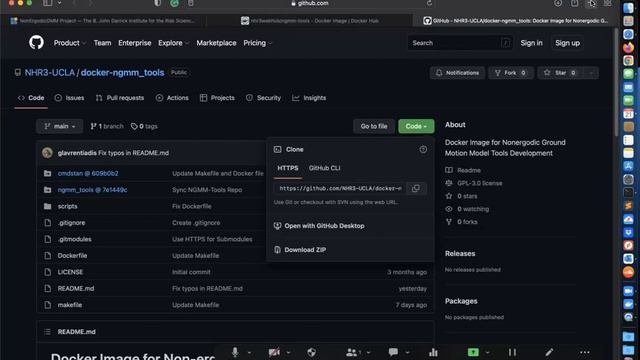Expand the Star options dropdown arrow
This screenshot has height=360, width=640.
(x=591, y=73)
